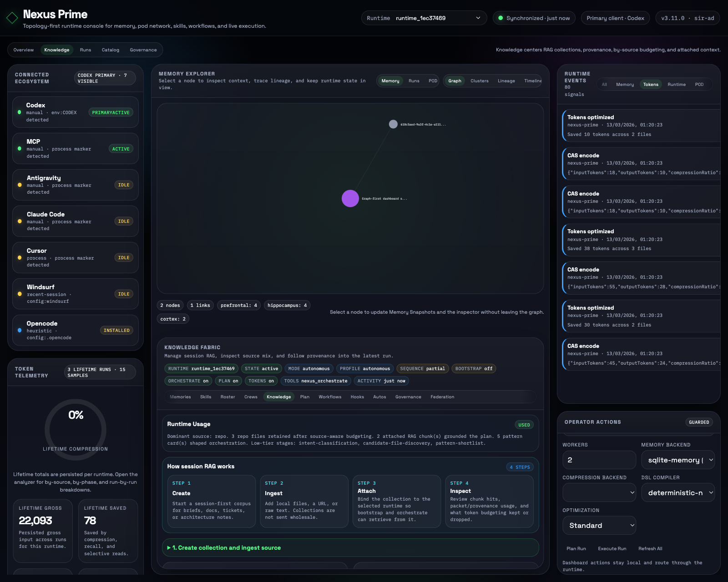
Task: Select the gray 610c5aed node in the graph
Action: tap(393, 124)
